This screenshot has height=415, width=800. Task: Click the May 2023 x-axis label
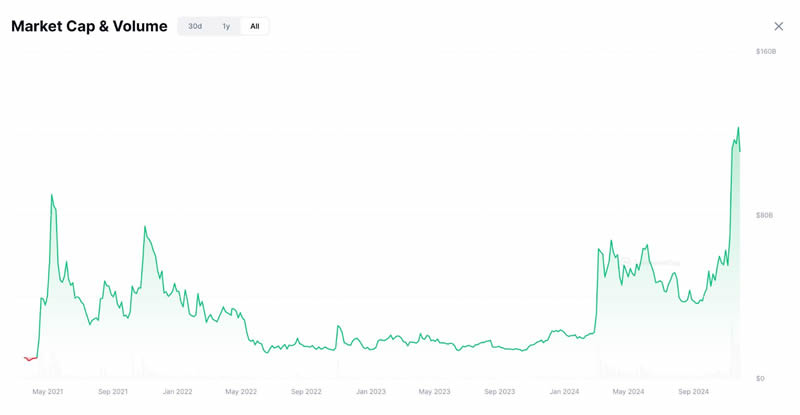434,392
